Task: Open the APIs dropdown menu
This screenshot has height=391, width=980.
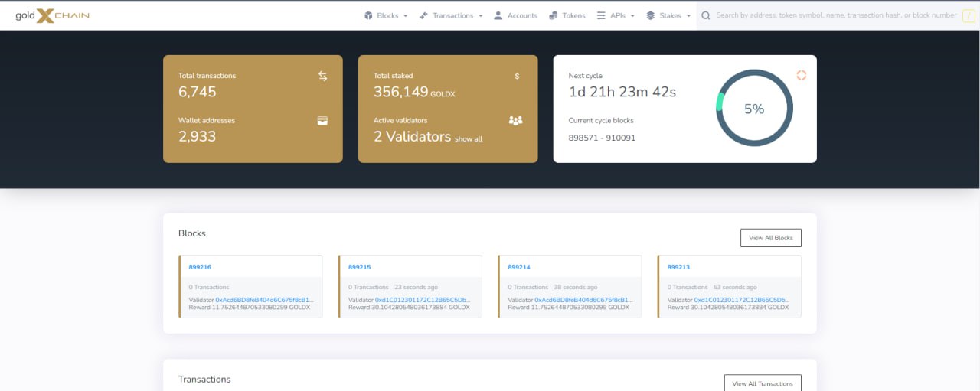Action: click(616, 15)
